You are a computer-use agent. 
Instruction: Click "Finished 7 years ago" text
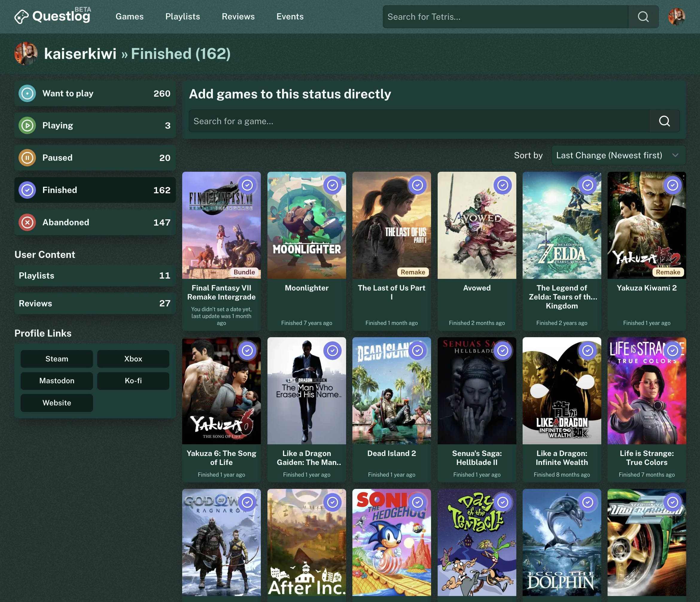[306, 323]
